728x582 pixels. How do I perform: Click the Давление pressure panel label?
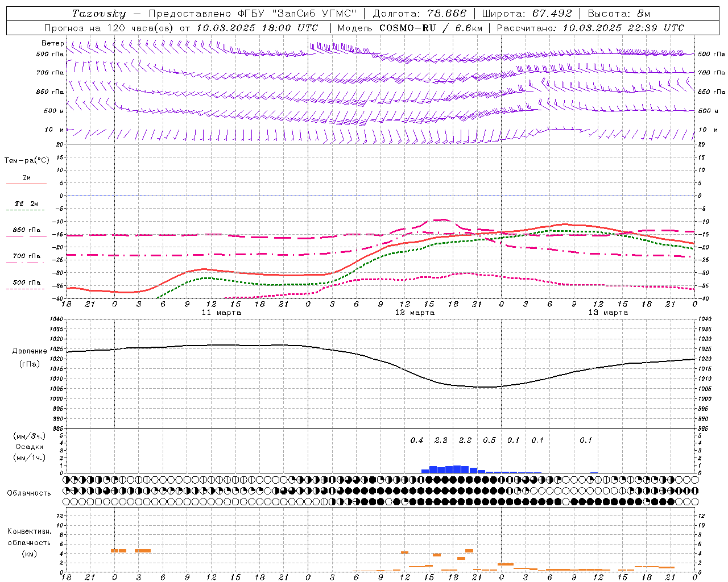click(x=30, y=351)
